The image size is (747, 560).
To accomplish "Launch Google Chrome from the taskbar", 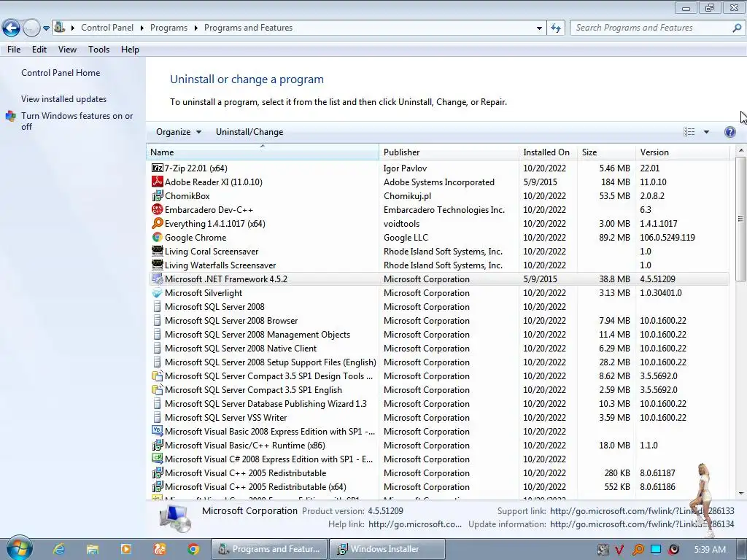I will pyautogui.click(x=193, y=549).
